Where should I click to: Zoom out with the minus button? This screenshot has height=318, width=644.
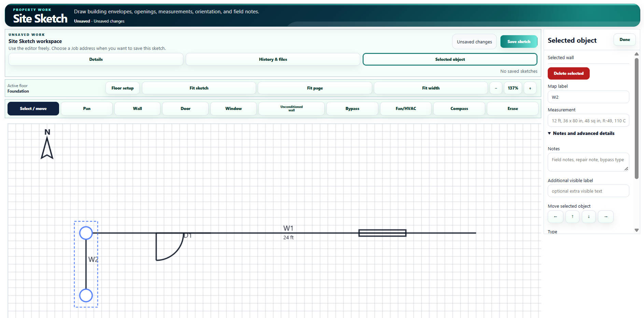click(496, 88)
